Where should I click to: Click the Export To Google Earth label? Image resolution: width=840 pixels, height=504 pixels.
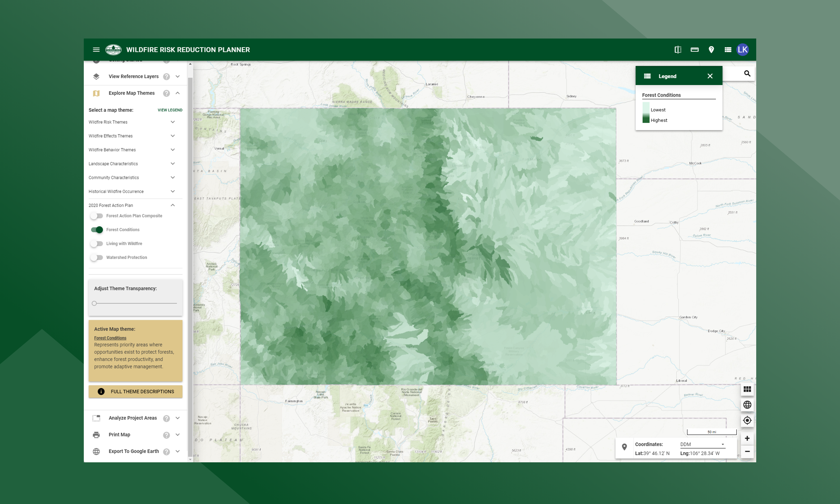134,451
